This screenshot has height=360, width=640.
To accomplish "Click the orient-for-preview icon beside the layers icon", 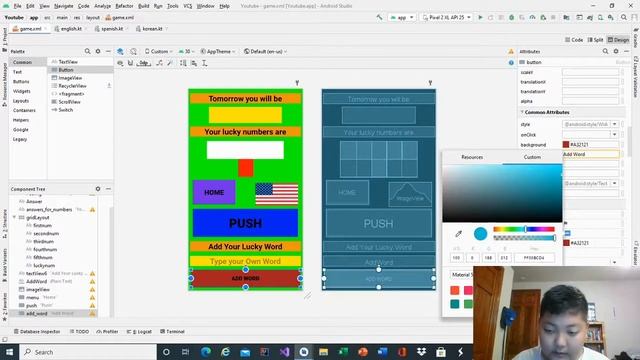I will tap(133, 51).
